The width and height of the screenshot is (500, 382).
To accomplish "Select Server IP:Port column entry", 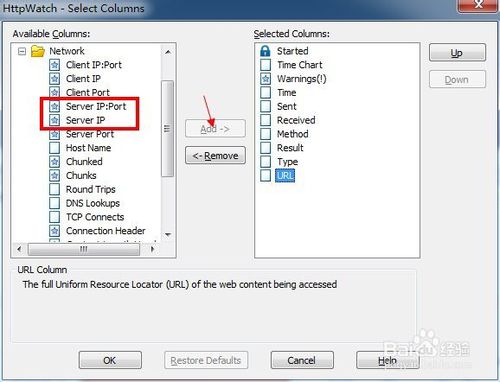I will 96,106.
